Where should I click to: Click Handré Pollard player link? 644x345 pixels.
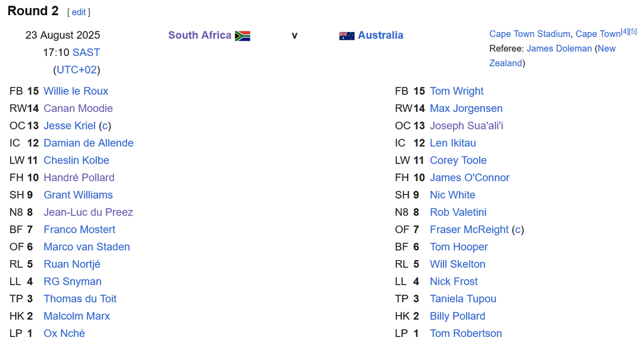79,178
